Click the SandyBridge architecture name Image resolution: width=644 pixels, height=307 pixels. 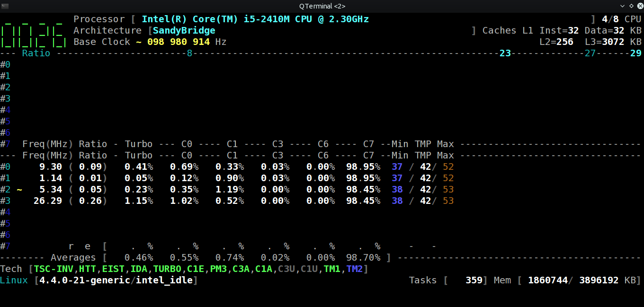[184, 31]
